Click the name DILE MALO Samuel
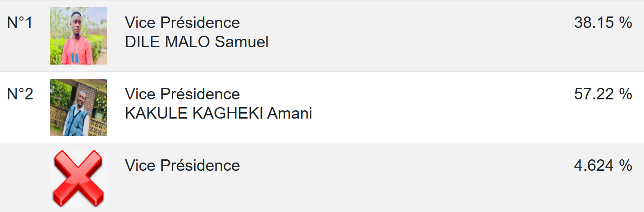Screen dimensions: 644x212 (197, 42)
